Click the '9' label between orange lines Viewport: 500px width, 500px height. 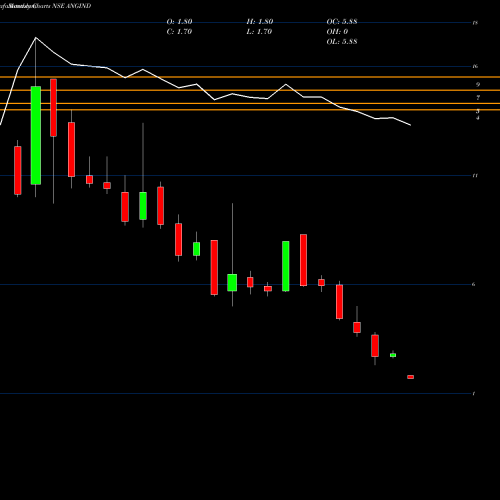coord(478,85)
